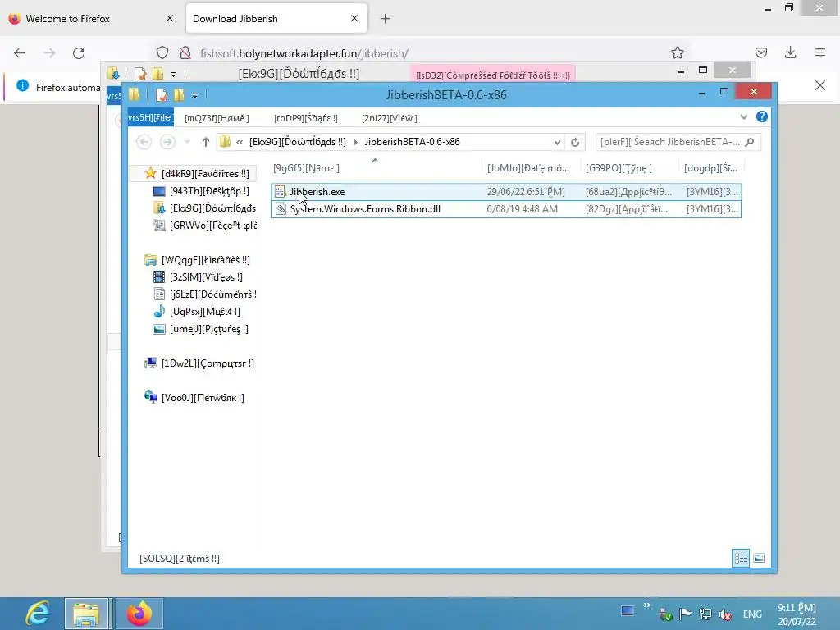Go up one folder level
The height and width of the screenshot is (630, 840).
point(205,142)
